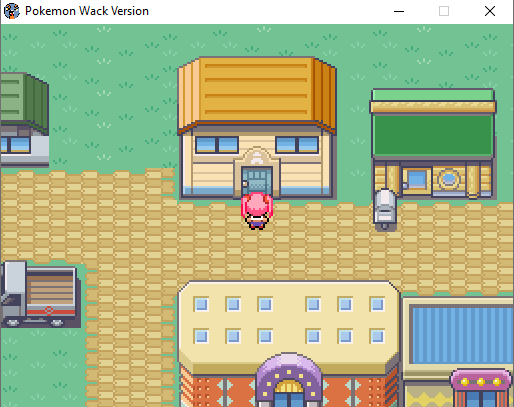
Task: Minimize the Pokemon Wack Version window
Action: tap(399, 11)
